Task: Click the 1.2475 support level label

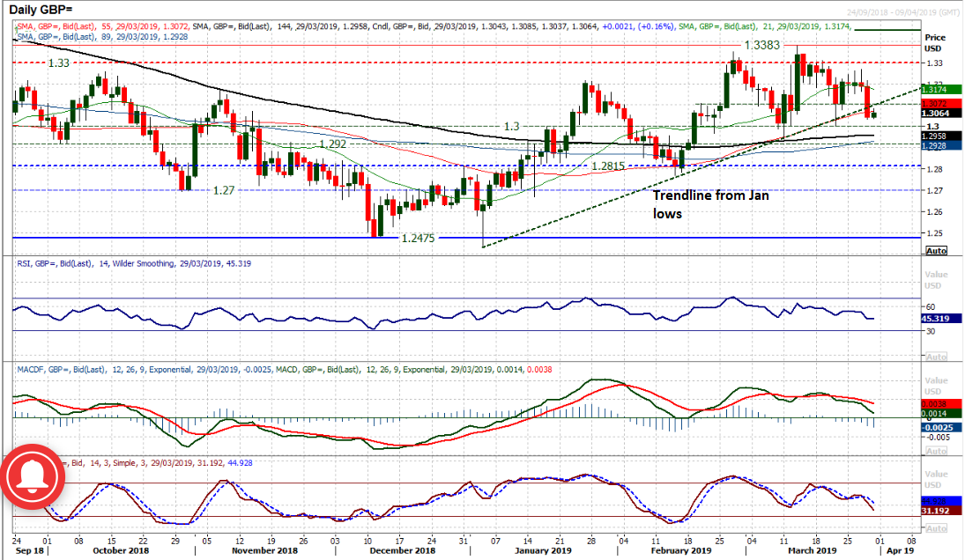Action: point(420,238)
